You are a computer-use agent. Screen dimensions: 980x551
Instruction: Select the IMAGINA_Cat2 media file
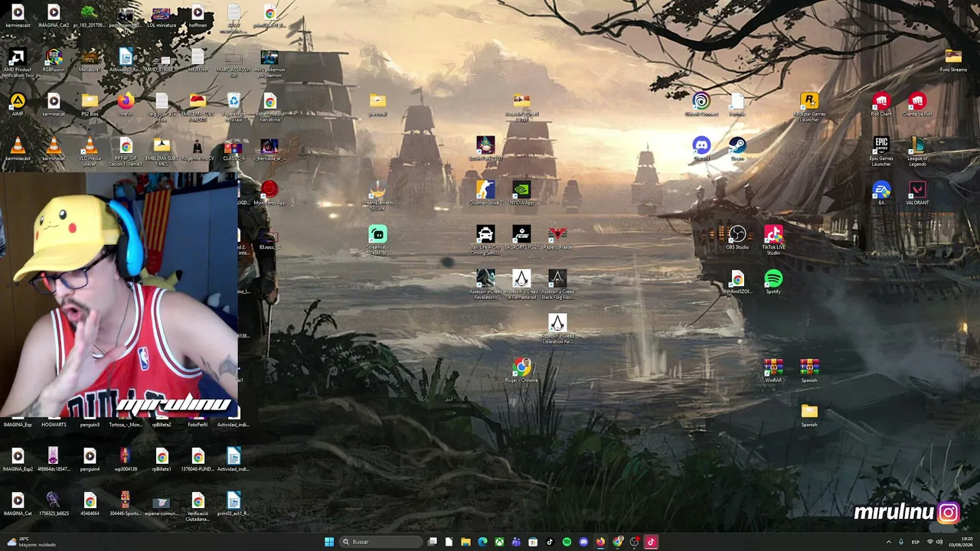54,17
